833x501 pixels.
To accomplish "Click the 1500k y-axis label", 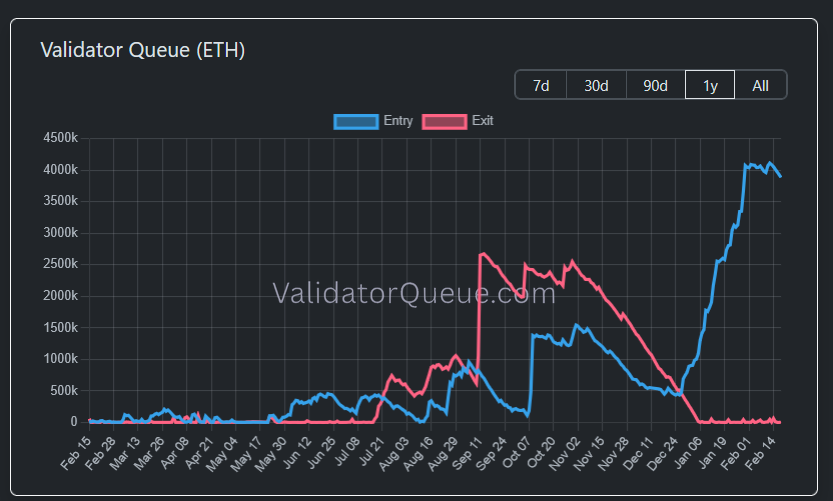I will coord(61,328).
